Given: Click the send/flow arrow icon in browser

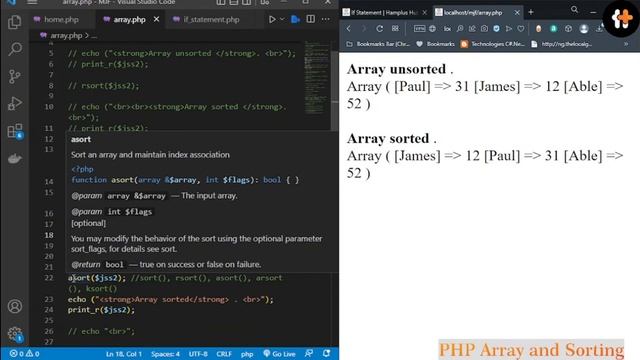Looking at the screenshot, I should (509, 29).
